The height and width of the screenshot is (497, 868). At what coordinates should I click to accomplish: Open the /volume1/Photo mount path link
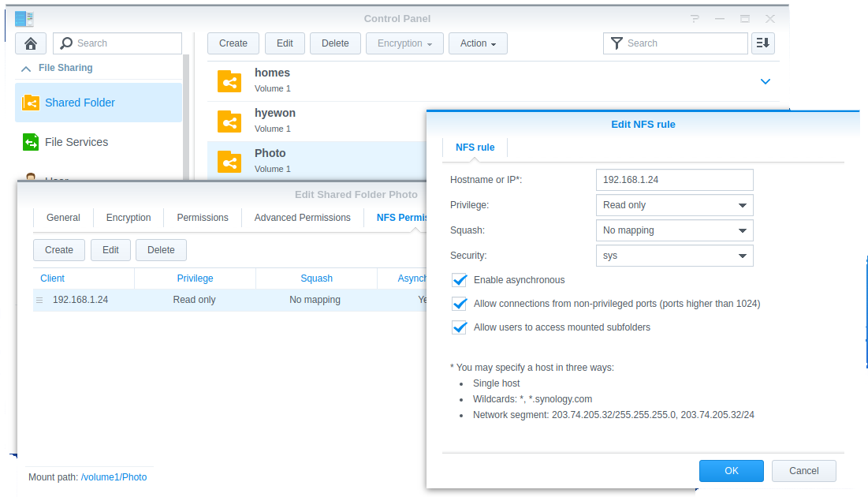(114, 477)
